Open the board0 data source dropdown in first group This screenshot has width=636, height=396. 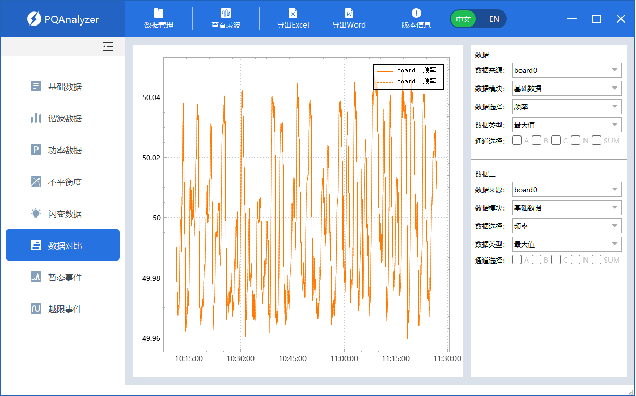(x=567, y=70)
